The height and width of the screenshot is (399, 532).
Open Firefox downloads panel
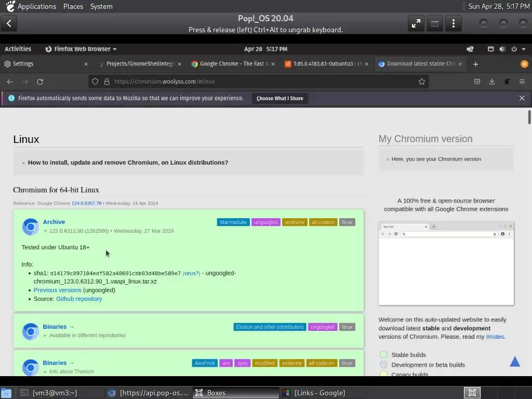click(491, 82)
